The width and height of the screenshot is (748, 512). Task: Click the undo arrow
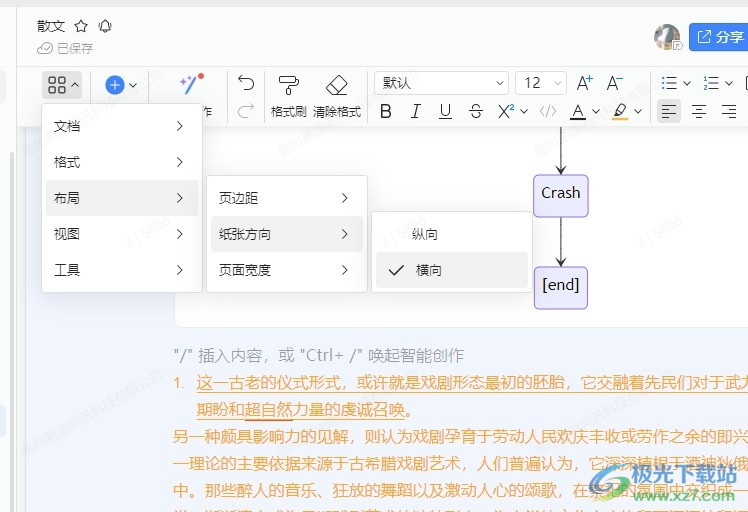tap(246, 83)
